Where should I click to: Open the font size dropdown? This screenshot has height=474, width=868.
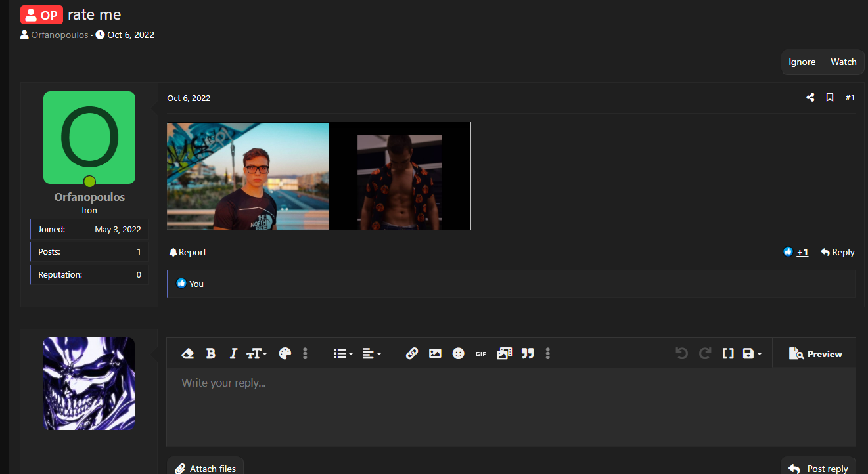(x=256, y=354)
